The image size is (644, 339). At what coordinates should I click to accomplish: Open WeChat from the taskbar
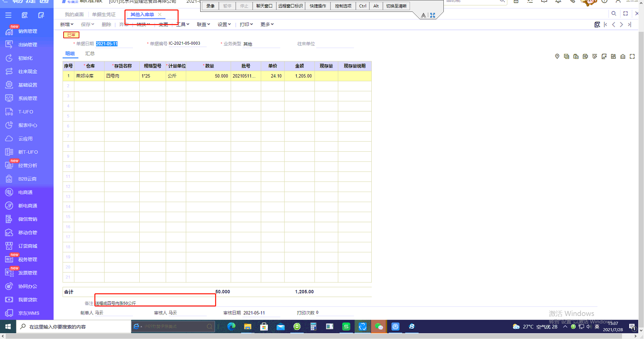[379, 327]
